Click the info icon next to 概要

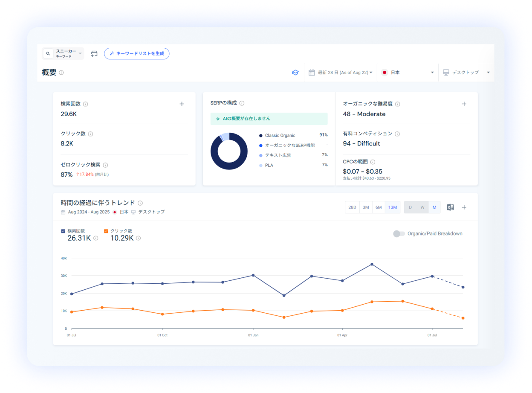pyautogui.click(x=61, y=73)
